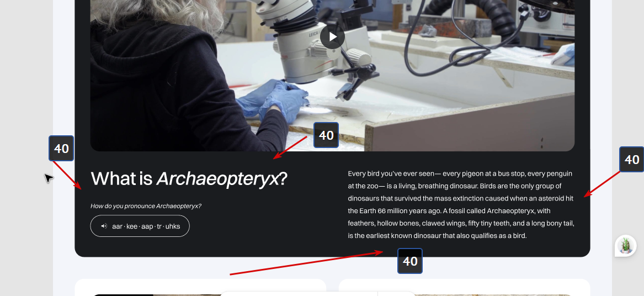Click the line "the Earth 66 million years ago"
Image resolution: width=644 pixels, height=296 pixels.
[449, 211]
